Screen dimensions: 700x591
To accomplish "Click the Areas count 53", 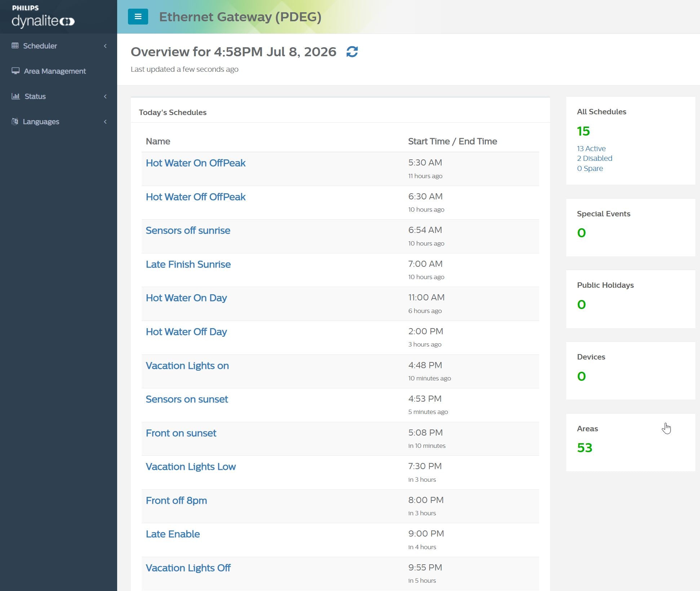I will coord(584,448).
